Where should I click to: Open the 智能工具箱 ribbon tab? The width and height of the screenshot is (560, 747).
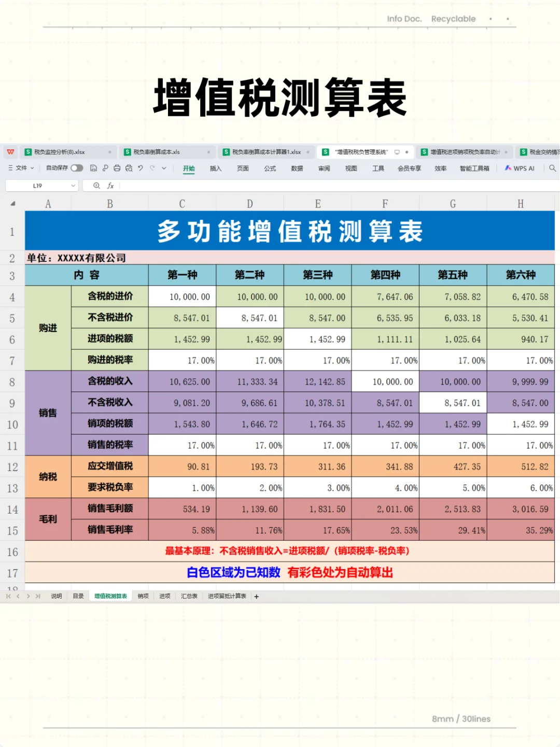(474, 169)
